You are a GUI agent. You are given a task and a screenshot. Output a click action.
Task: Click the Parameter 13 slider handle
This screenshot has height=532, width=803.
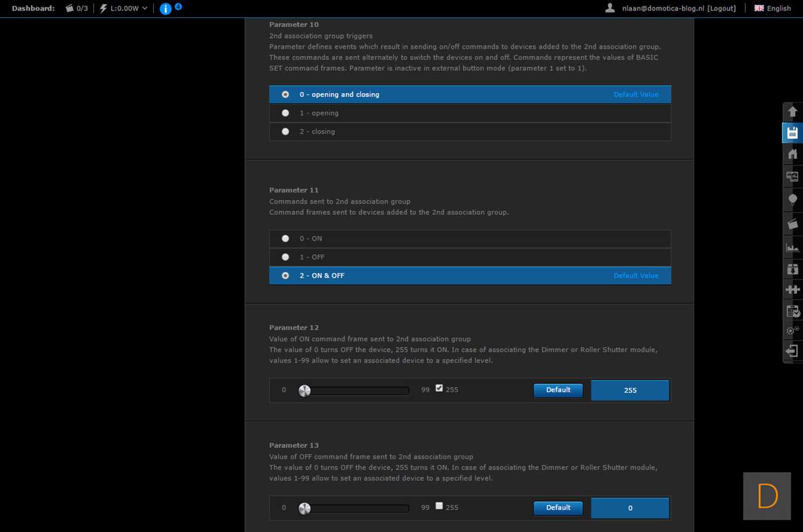tap(305, 509)
